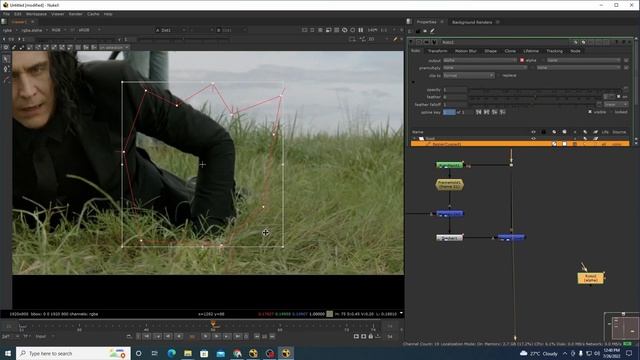Viewport: 640px width, 360px height.
Task: Collapse the Root folder in shape list
Action: (415, 139)
